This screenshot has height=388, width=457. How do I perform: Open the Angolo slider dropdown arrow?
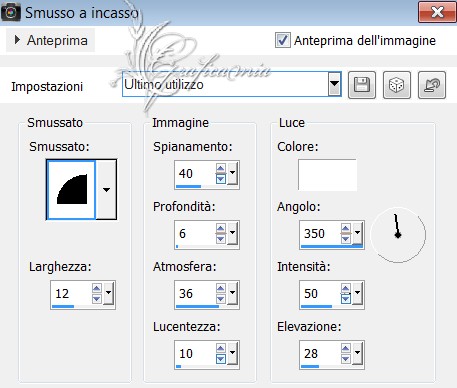click(357, 232)
